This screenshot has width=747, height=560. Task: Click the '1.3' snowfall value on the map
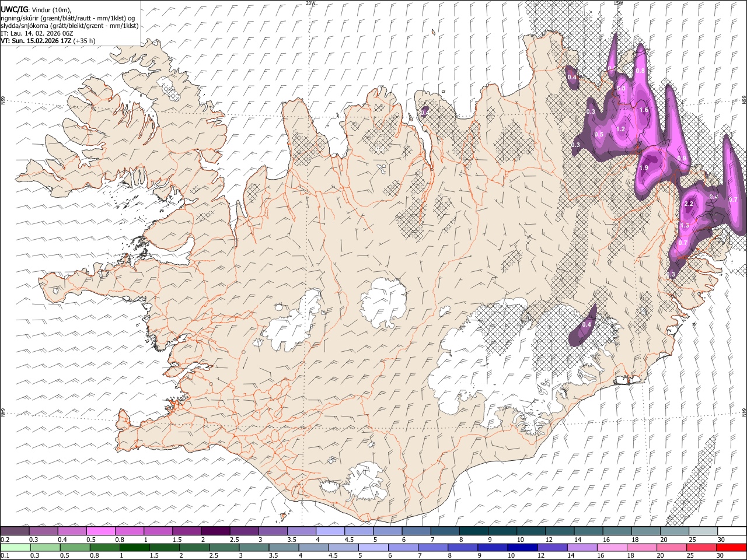click(x=685, y=225)
